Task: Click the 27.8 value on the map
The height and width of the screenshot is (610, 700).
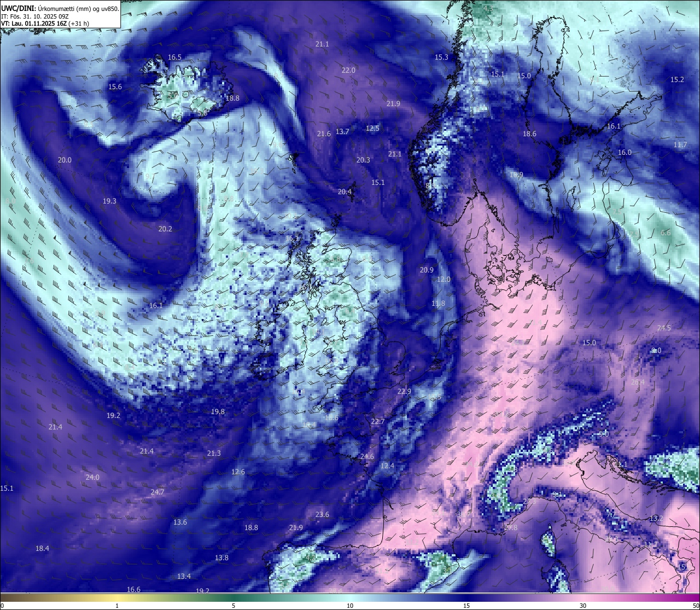Action: 511,528
